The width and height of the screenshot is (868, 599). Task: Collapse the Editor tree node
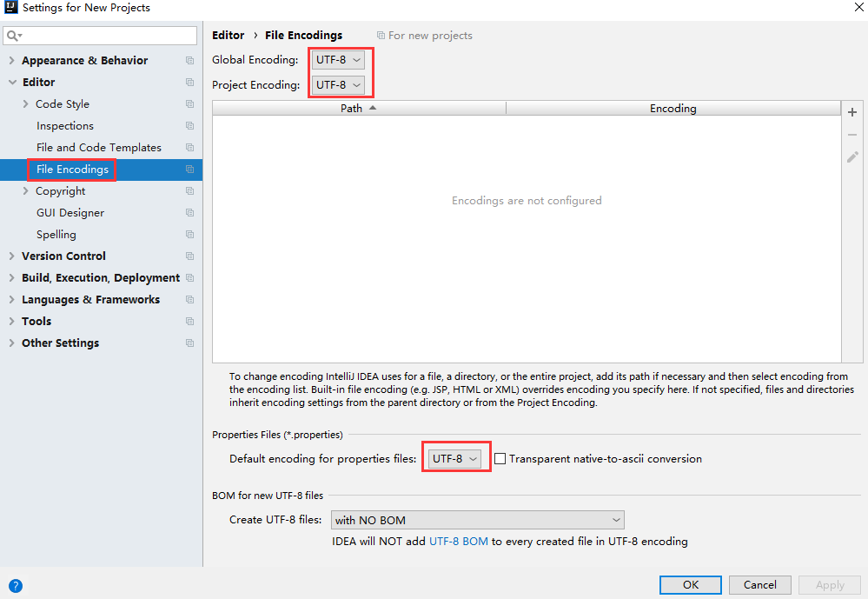[12, 83]
